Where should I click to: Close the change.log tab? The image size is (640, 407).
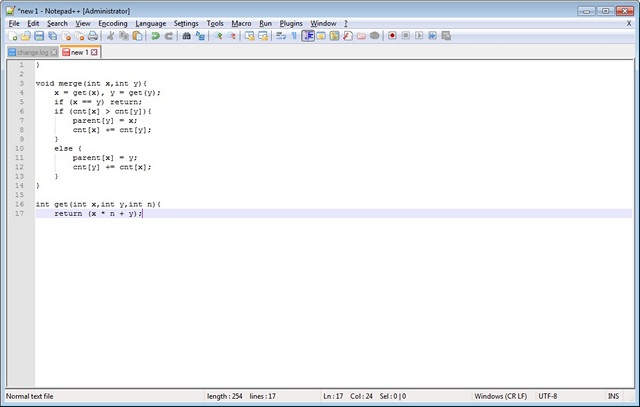pyautogui.click(x=54, y=53)
